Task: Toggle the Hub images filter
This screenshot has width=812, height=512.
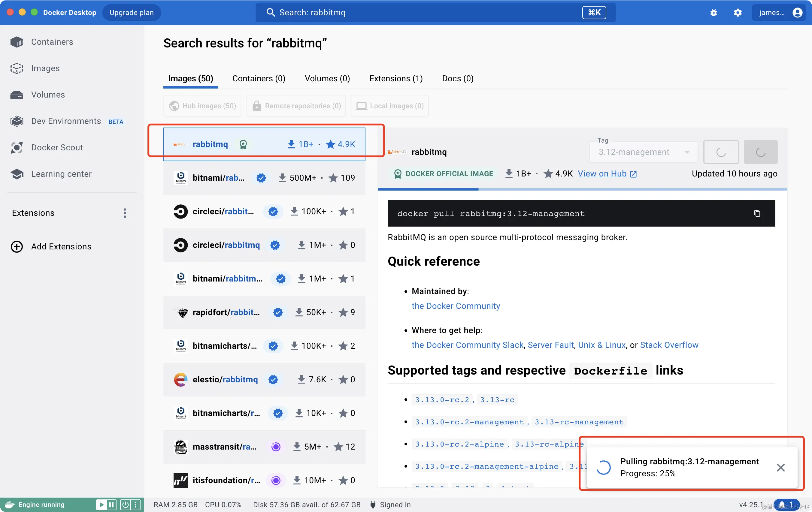Action: 202,106
